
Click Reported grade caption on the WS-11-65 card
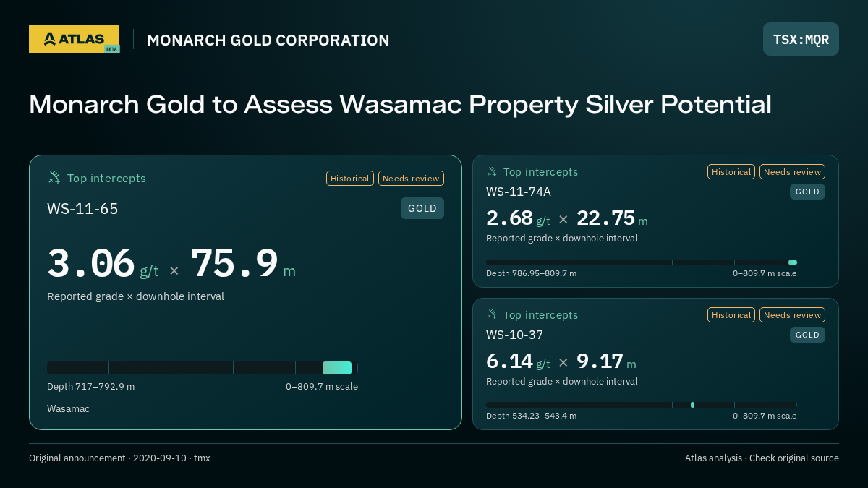tap(135, 296)
